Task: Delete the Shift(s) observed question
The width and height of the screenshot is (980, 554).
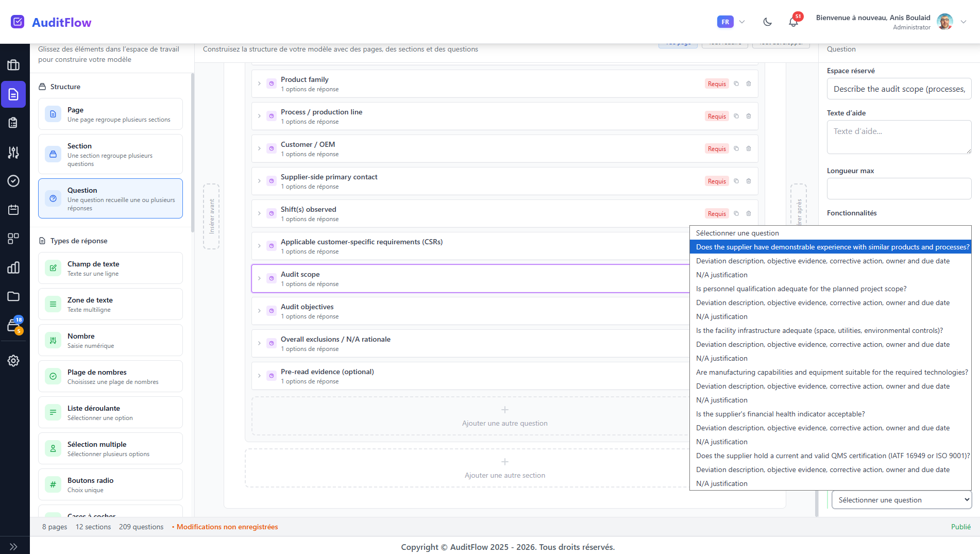Action: pos(749,213)
